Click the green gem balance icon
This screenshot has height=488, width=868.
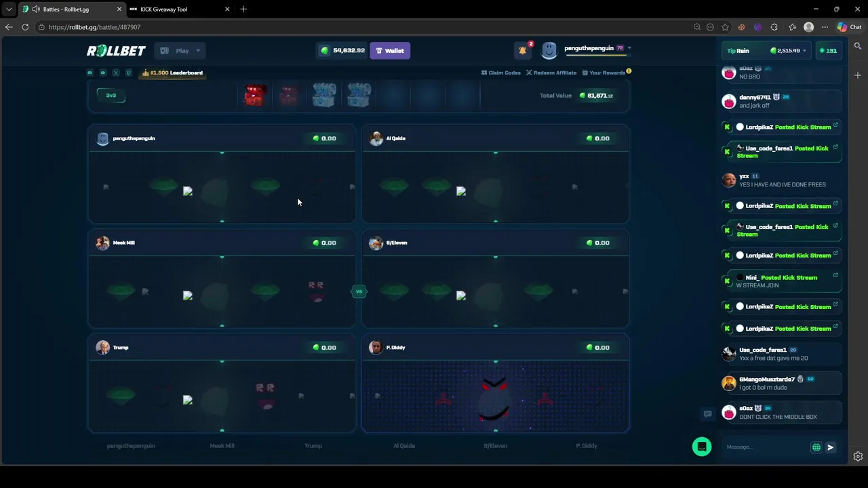pos(324,51)
